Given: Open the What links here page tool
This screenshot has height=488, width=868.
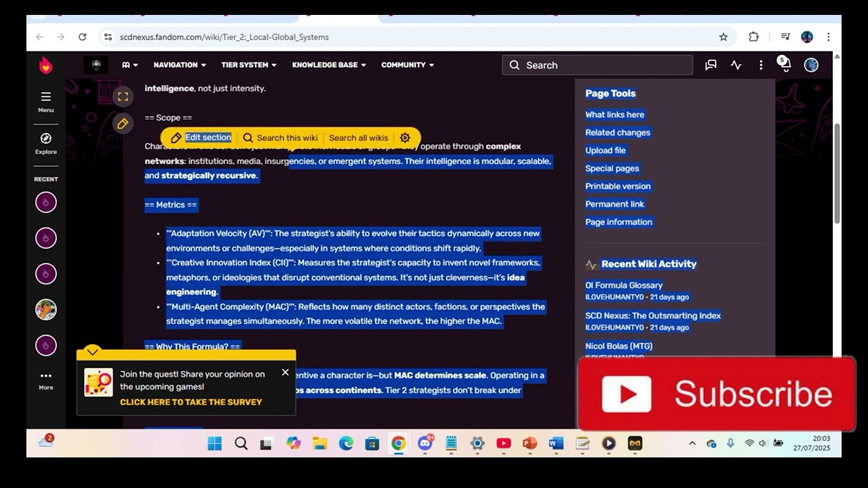Looking at the screenshot, I should tap(615, 115).
